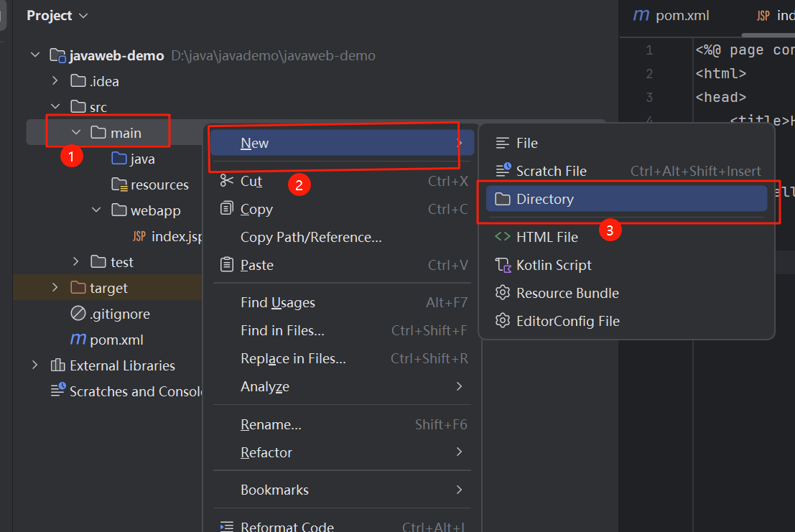795x532 pixels.
Task: Click the src folder icon
Action: pos(78,106)
